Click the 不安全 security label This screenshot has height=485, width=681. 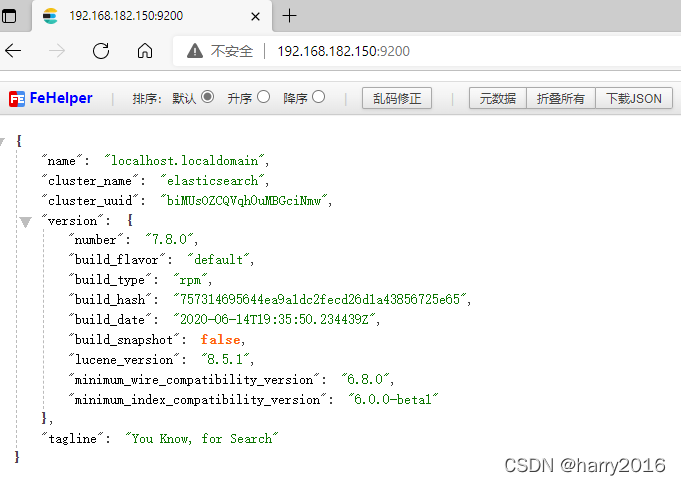click(x=231, y=51)
